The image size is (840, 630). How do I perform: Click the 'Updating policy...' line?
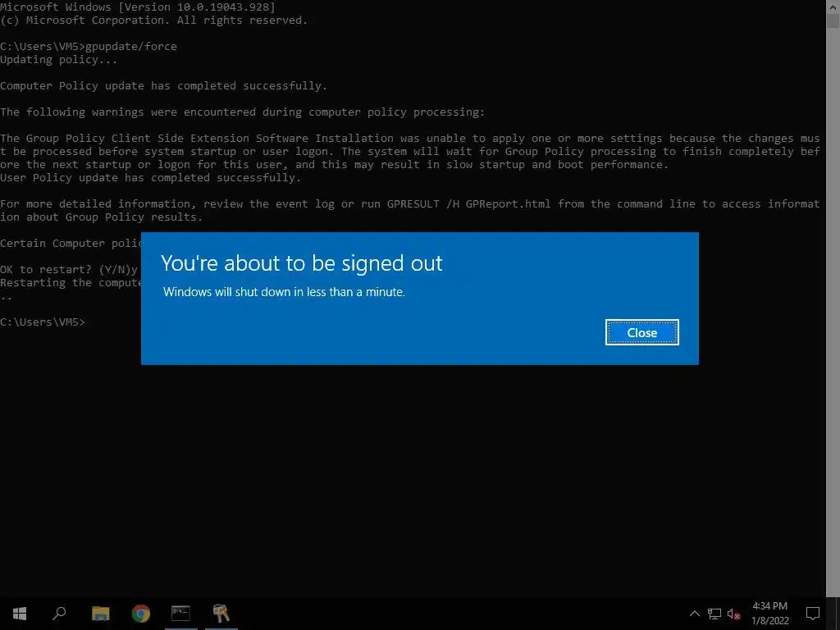point(58,59)
